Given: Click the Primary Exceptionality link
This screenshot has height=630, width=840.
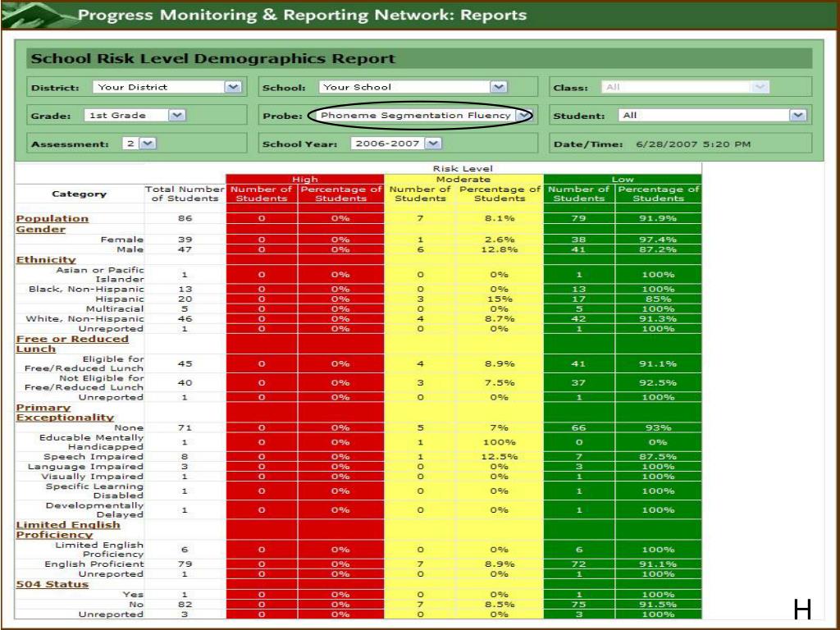Looking at the screenshot, I should (x=65, y=413).
